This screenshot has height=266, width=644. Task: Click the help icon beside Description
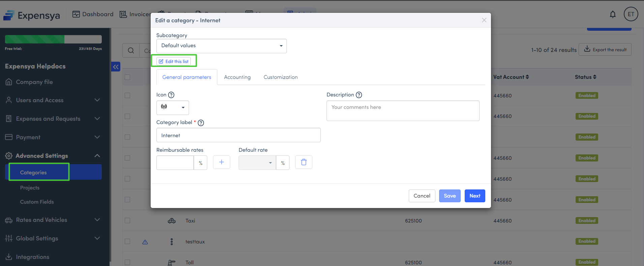coord(359,95)
